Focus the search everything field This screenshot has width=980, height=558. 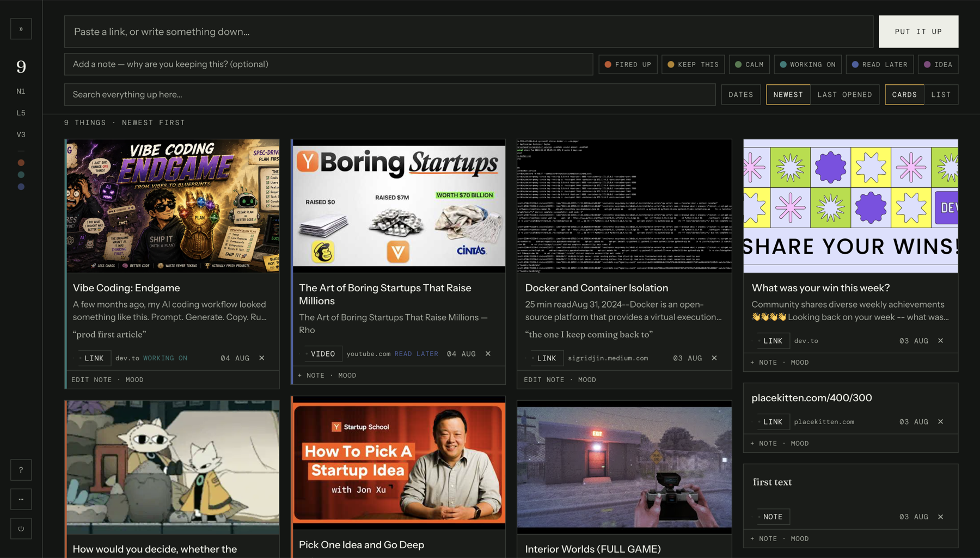[x=390, y=95]
